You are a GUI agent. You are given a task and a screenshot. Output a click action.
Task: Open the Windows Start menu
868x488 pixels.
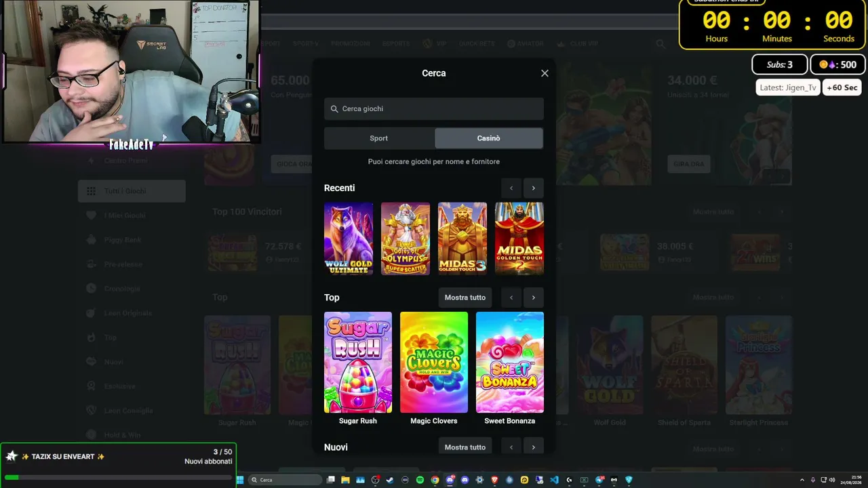pos(239,480)
